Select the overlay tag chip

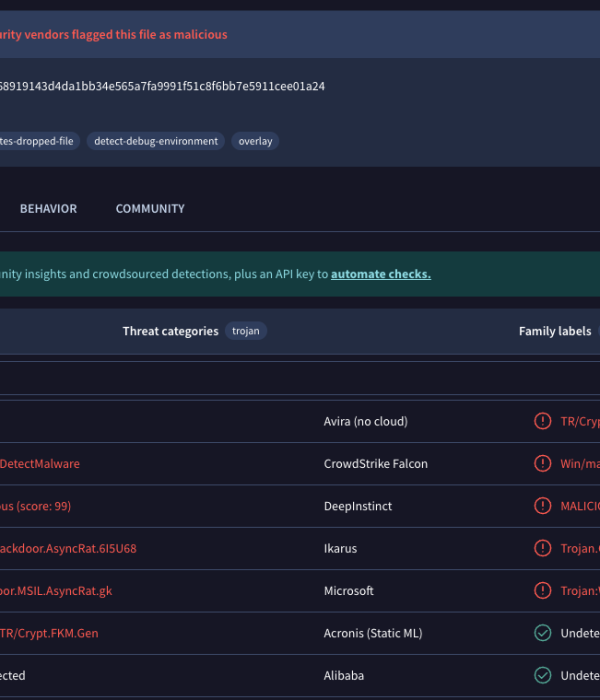click(x=255, y=141)
